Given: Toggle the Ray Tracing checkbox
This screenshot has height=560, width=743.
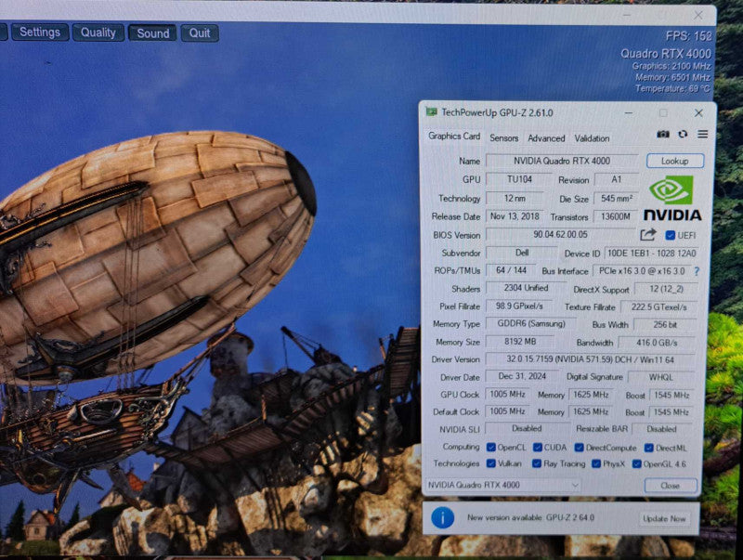Looking at the screenshot, I should click(537, 463).
